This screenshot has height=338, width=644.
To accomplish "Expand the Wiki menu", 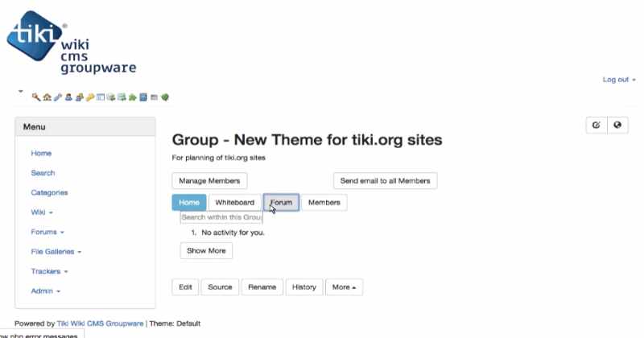I will (x=42, y=212).
